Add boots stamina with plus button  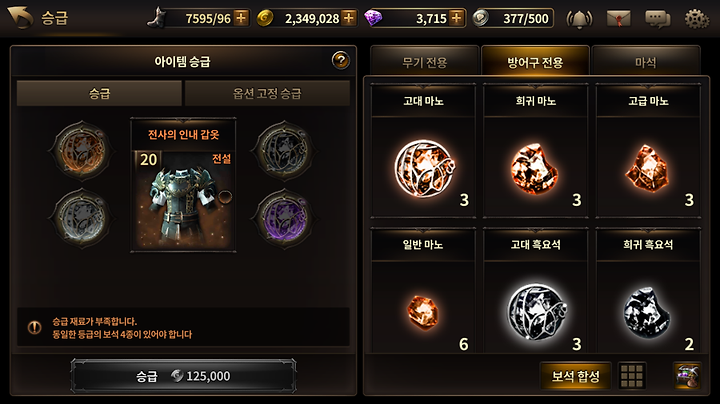pyautogui.click(x=241, y=18)
